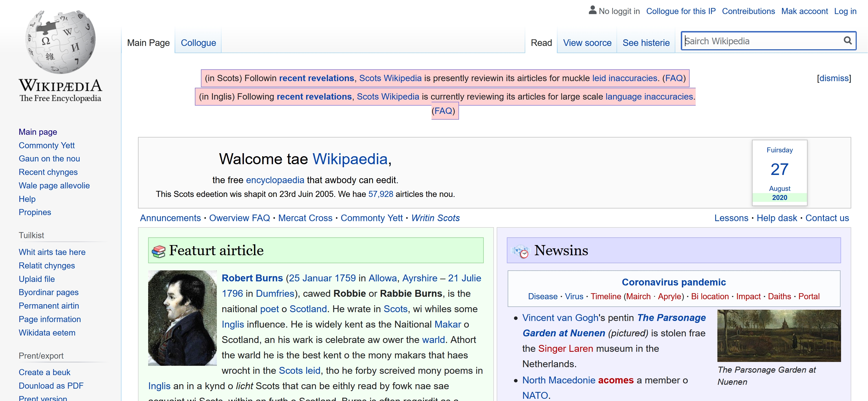Click the 'No loggit in' user icon

click(x=593, y=10)
